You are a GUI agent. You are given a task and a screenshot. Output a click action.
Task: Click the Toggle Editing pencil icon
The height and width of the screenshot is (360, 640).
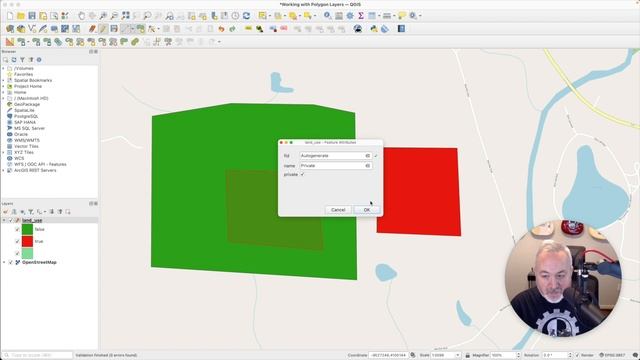click(103, 29)
